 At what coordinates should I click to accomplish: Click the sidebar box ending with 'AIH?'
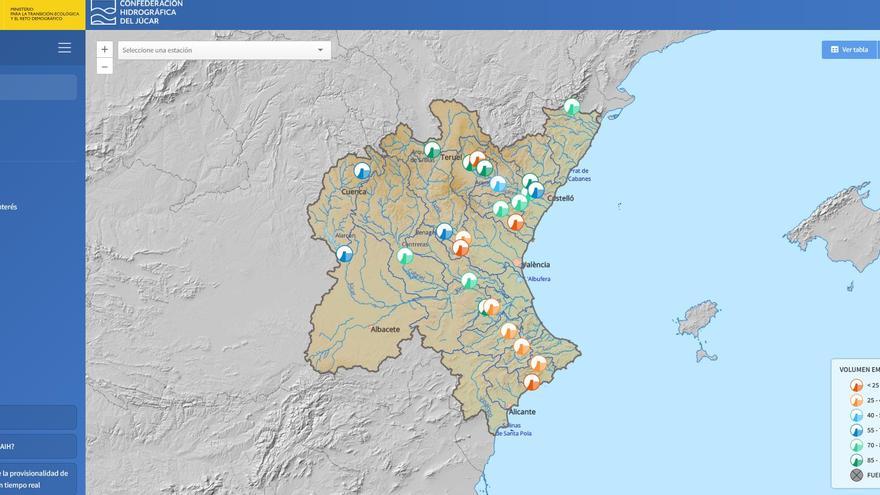click(x=38, y=447)
